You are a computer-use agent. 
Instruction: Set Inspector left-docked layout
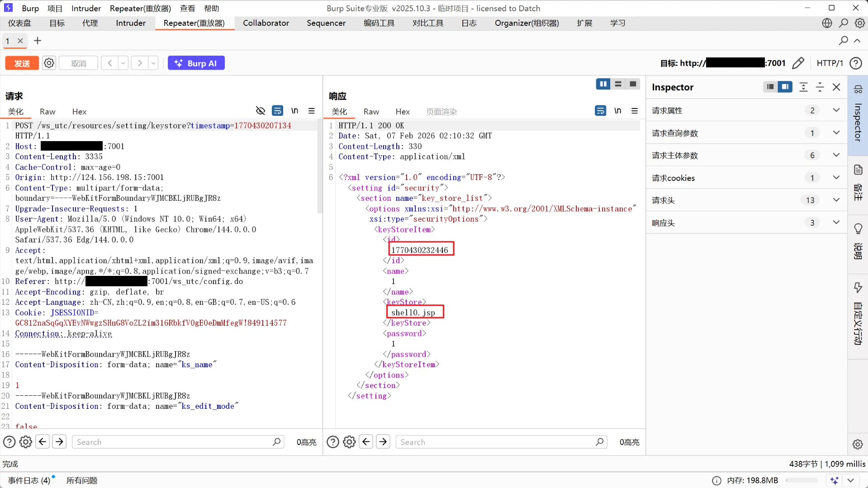pos(770,87)
